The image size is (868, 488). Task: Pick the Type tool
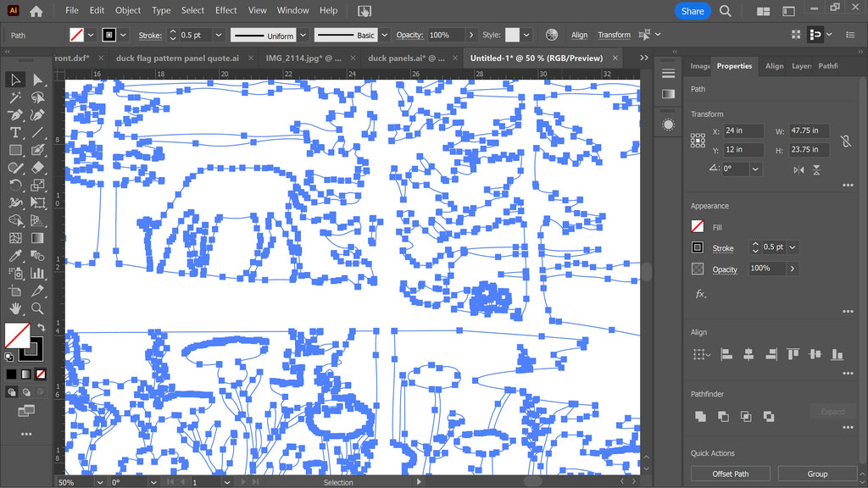point(15,133)
